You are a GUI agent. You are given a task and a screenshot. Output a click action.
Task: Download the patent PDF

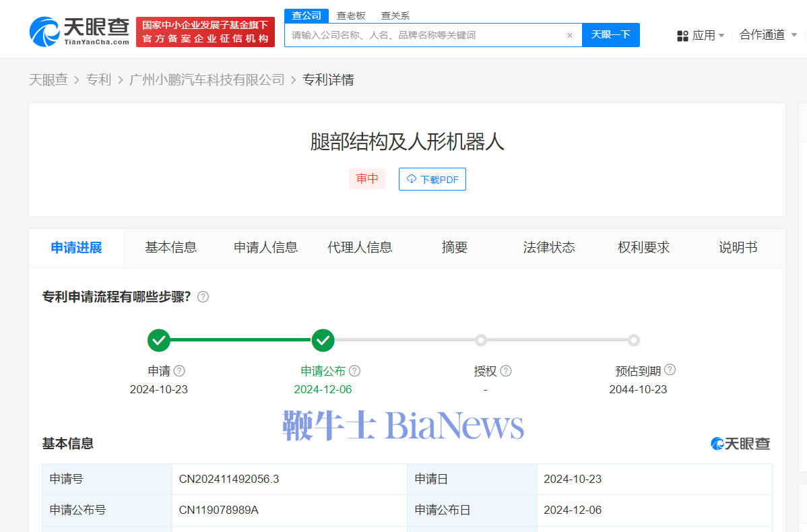[432, 179]
